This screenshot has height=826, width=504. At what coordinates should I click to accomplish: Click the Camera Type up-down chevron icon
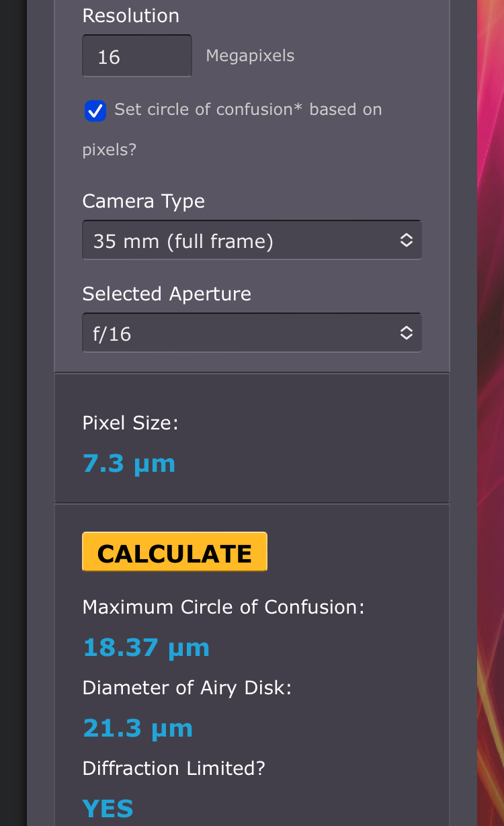click(x=406, y=241)
